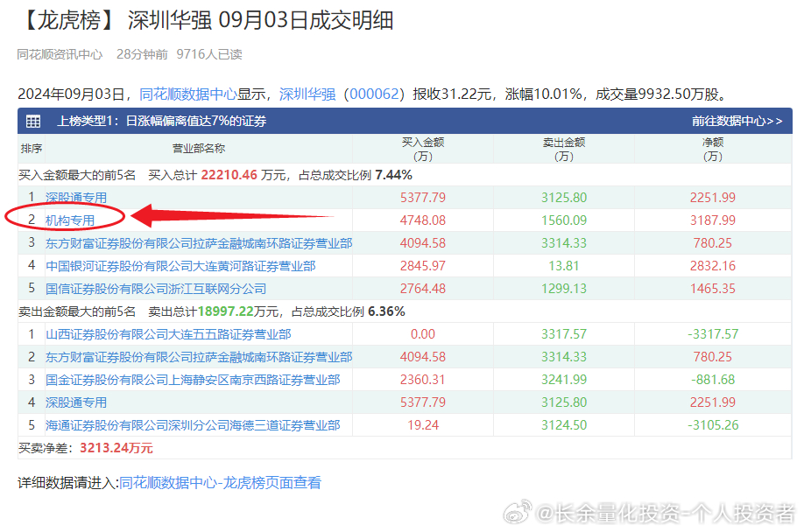The height and width of the screenshot is (532, 804).
Task: Click the 同花顺资讯中心 source label
Action: 58,54
